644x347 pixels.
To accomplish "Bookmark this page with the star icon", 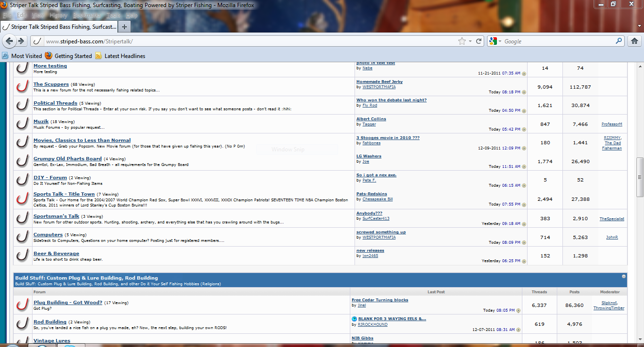I will point(462,41).
